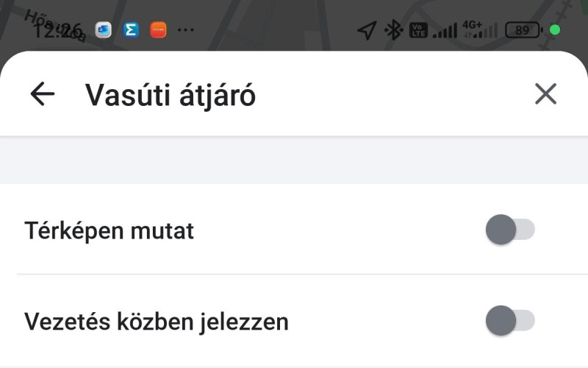Viewport: 588px width, 368px height.
Task: Close the Vasúti átjáró settings panel
Action: [545, 94]
